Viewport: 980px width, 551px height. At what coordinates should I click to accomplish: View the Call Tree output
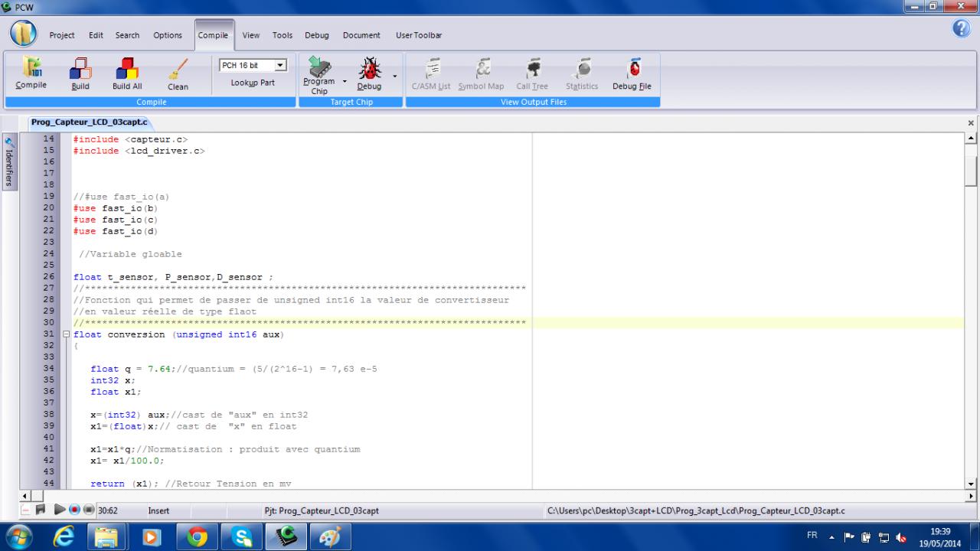click(x=532, y=75)
